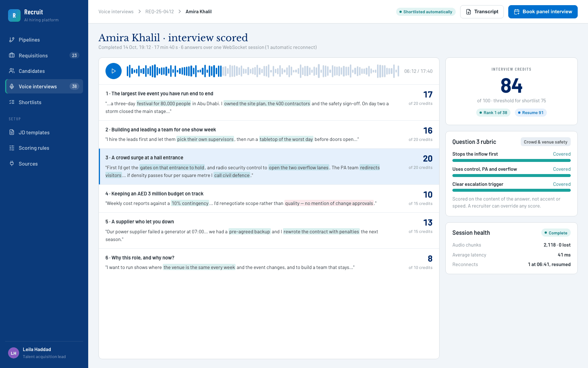Click the Crowd & venue safety tag
This screenshot has height=368, width=588.
[x=545, y=142]
